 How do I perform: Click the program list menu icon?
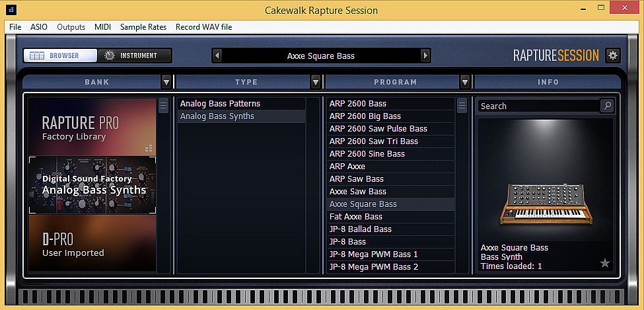tap(462, 106)
